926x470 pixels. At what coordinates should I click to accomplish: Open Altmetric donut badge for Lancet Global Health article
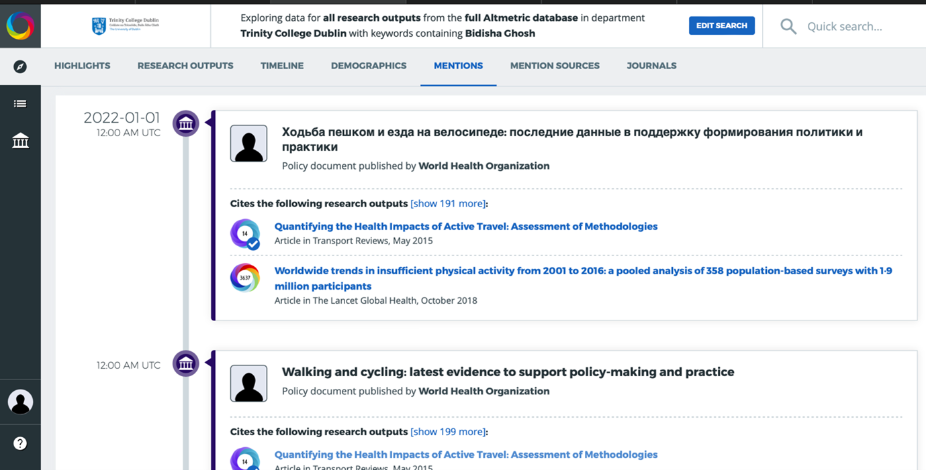pyautogui.click(x=245, y=278)
